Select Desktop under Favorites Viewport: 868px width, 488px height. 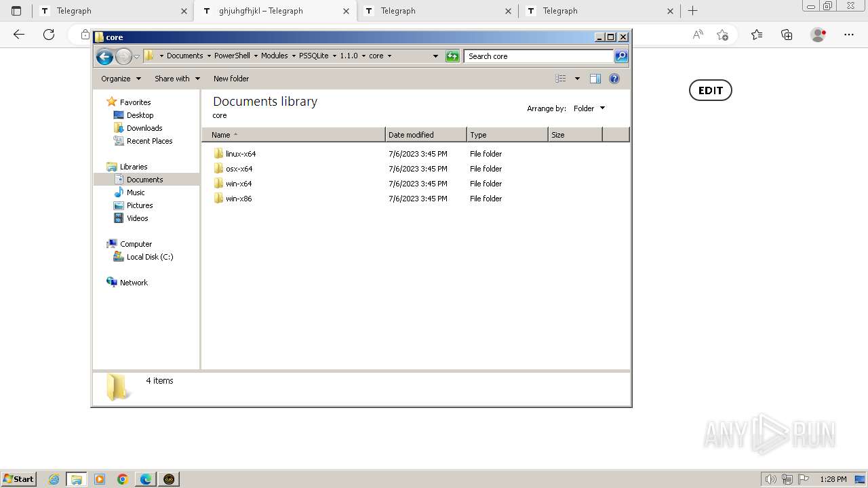coord(140,115)
